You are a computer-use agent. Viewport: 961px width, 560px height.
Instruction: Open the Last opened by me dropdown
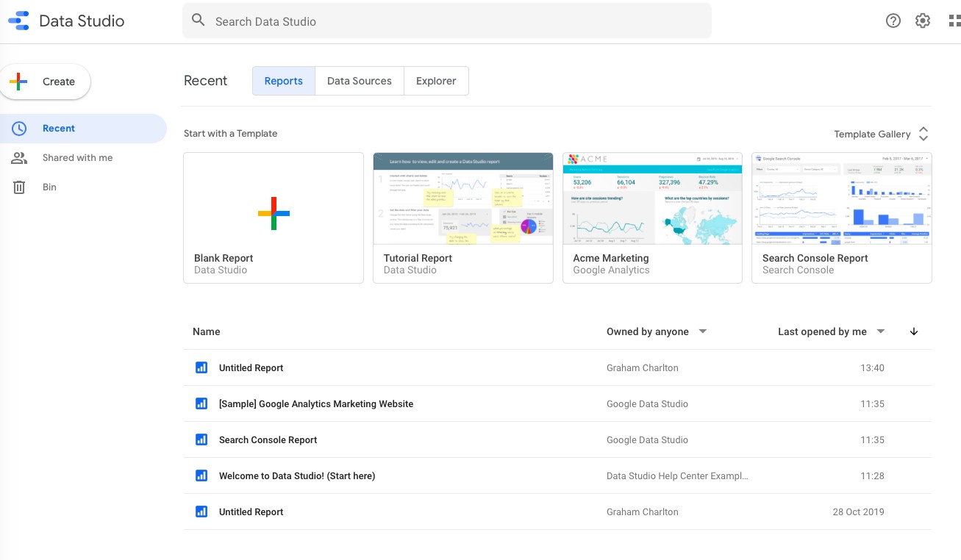pos(831,331)
